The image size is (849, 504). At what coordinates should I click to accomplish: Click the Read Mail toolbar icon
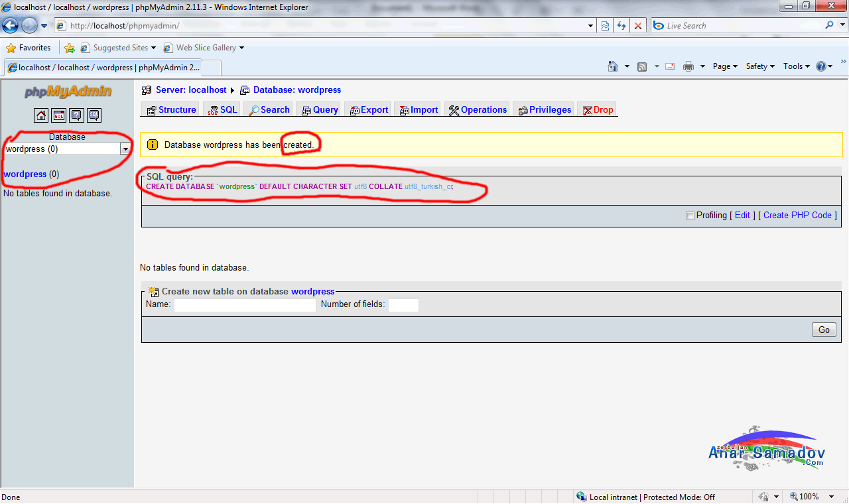click(670, 66)
